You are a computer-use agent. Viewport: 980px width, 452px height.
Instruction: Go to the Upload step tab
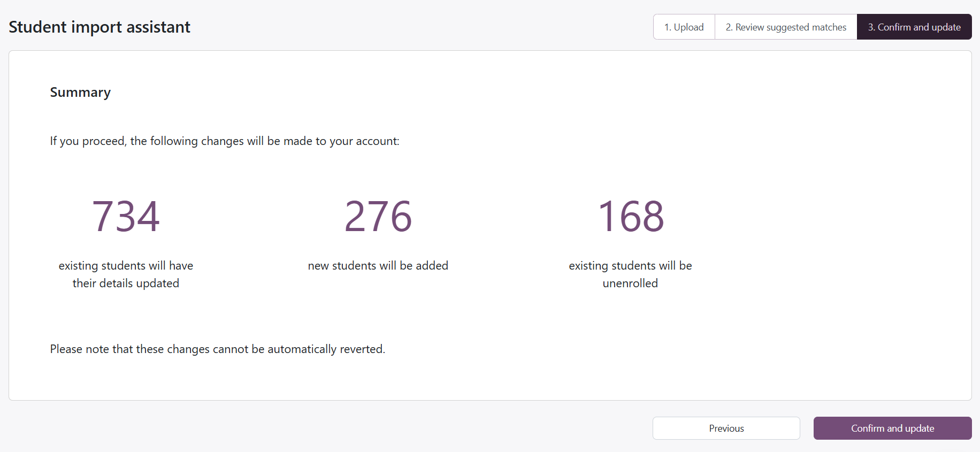tap(684, 27)
